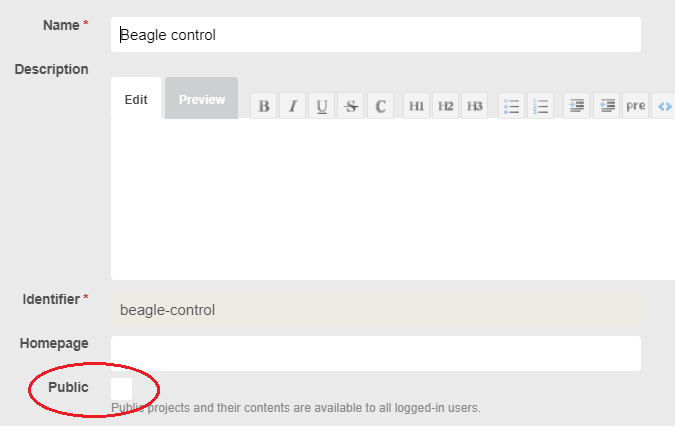Insert Heading 1 with H1 button
This screenshot has height=444, width=688.
click(416, 106)
